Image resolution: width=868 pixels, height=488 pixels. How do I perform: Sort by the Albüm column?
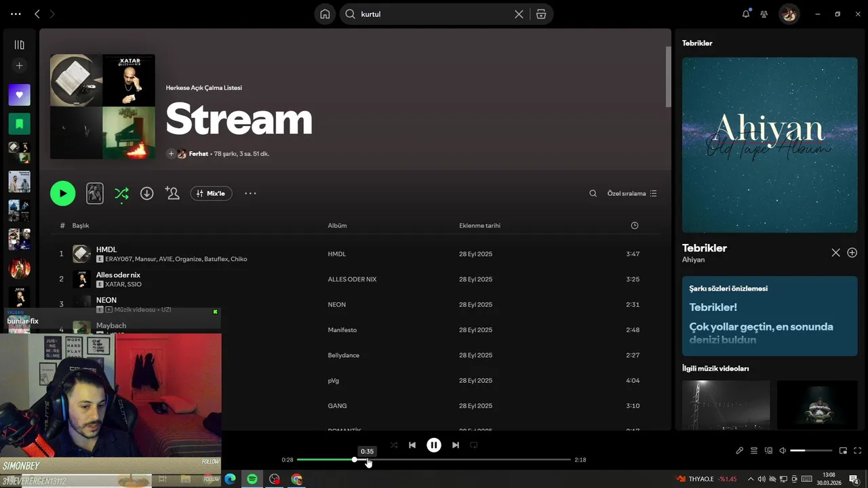(337, 226)
